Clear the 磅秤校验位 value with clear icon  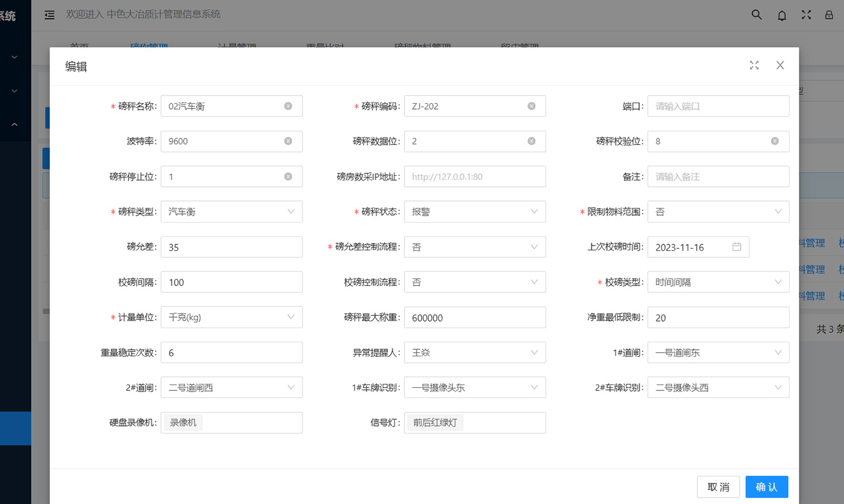(774, 141)
